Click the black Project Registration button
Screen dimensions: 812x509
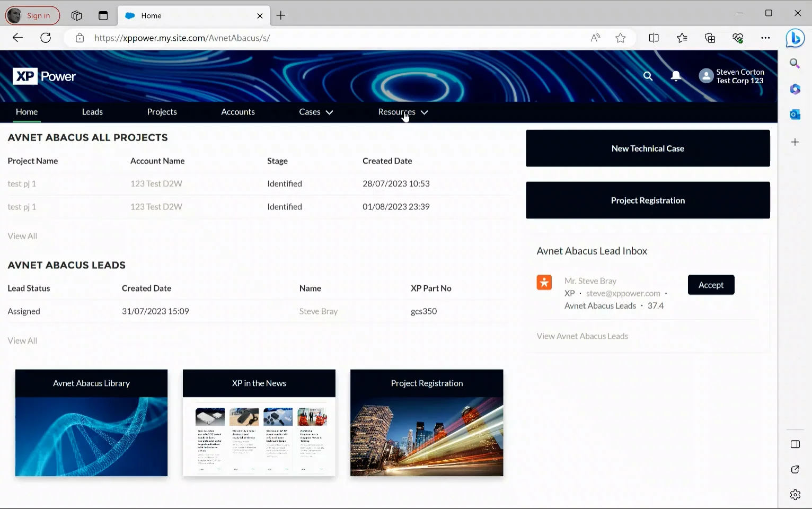click(648, 200)
